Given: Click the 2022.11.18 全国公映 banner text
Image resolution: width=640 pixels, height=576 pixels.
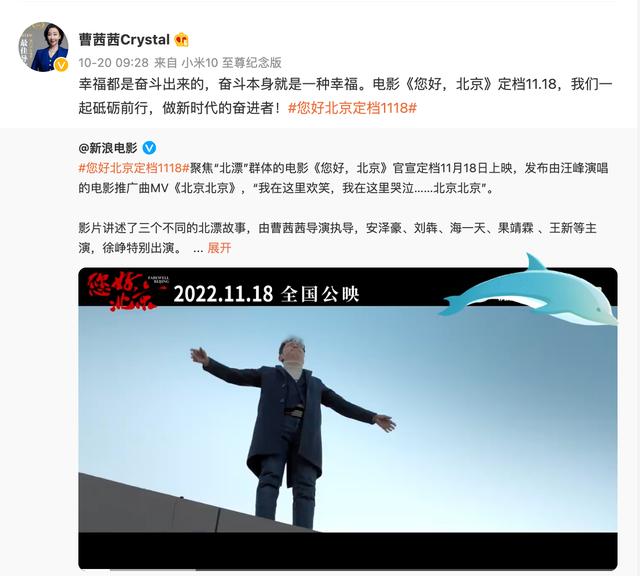Looking at the screenshot, I should click(267, 294).
